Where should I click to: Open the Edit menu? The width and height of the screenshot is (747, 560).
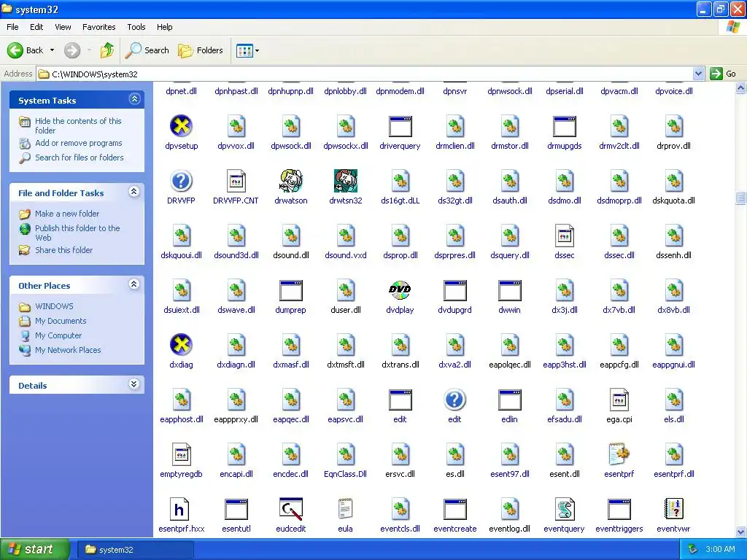[x=36, y=27]
